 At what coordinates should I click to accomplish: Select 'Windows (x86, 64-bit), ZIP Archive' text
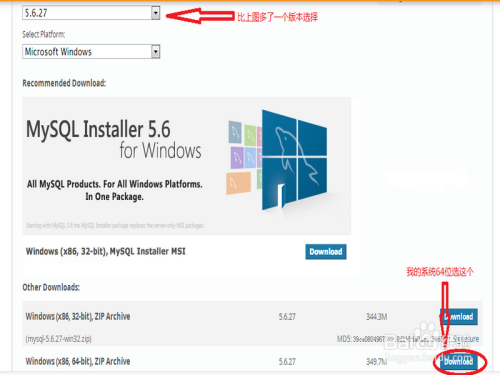tap(78, 361)
